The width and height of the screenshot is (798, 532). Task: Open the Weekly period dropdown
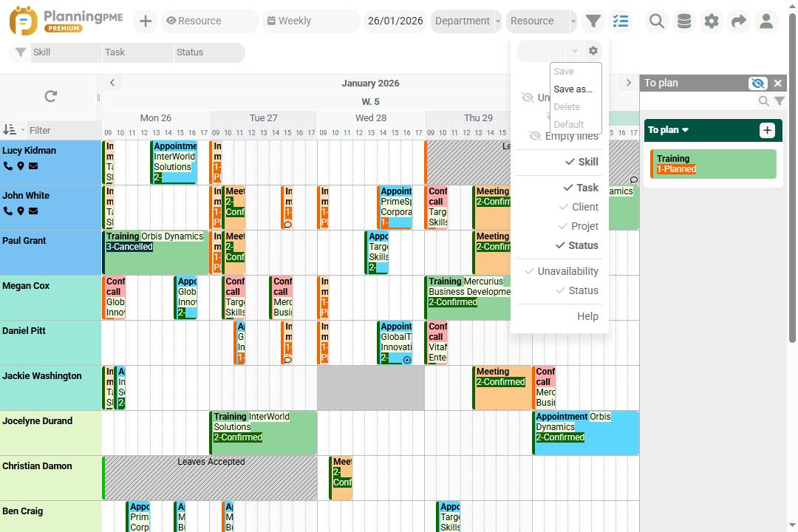310,21
